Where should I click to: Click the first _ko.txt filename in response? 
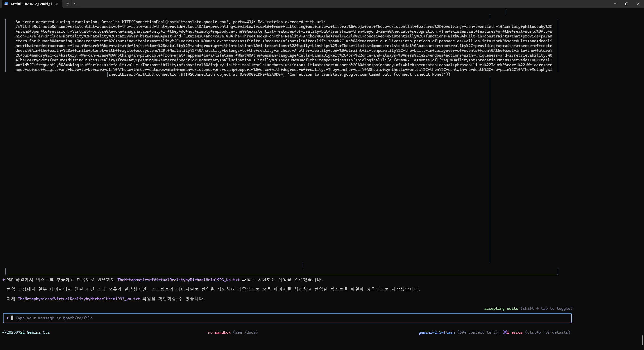(x=178, y=280)
